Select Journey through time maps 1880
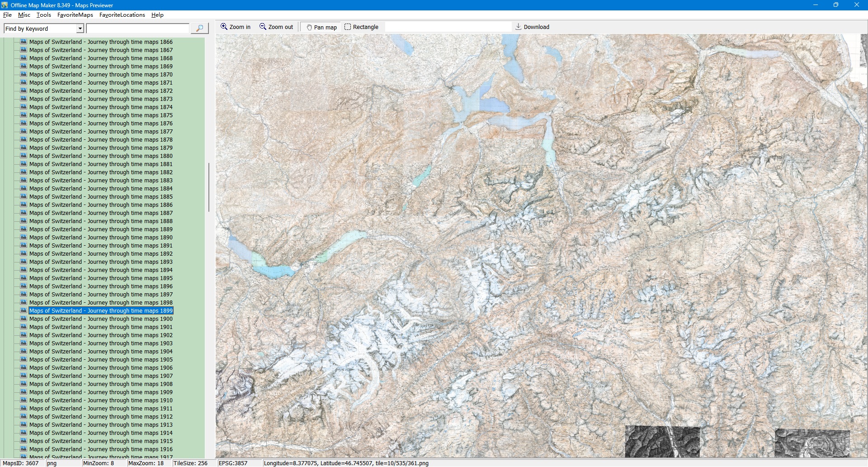Viewport: 868px width, 467px height. click(101, 156)
